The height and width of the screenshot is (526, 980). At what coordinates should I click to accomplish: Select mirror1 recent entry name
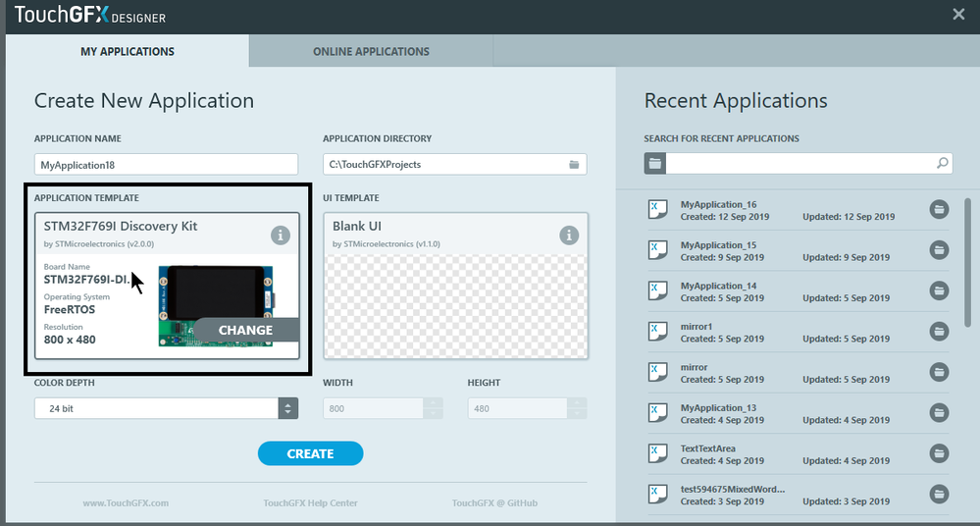click(696, 327)
